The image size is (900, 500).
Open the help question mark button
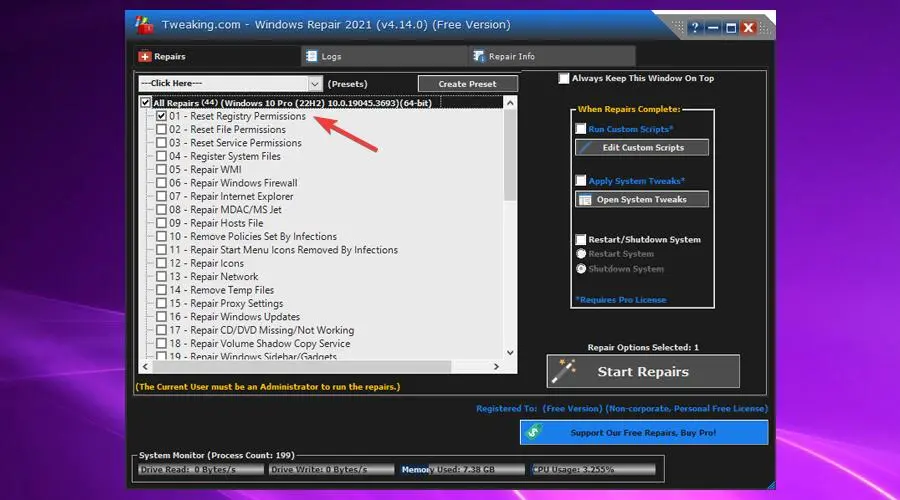(695, 28)
